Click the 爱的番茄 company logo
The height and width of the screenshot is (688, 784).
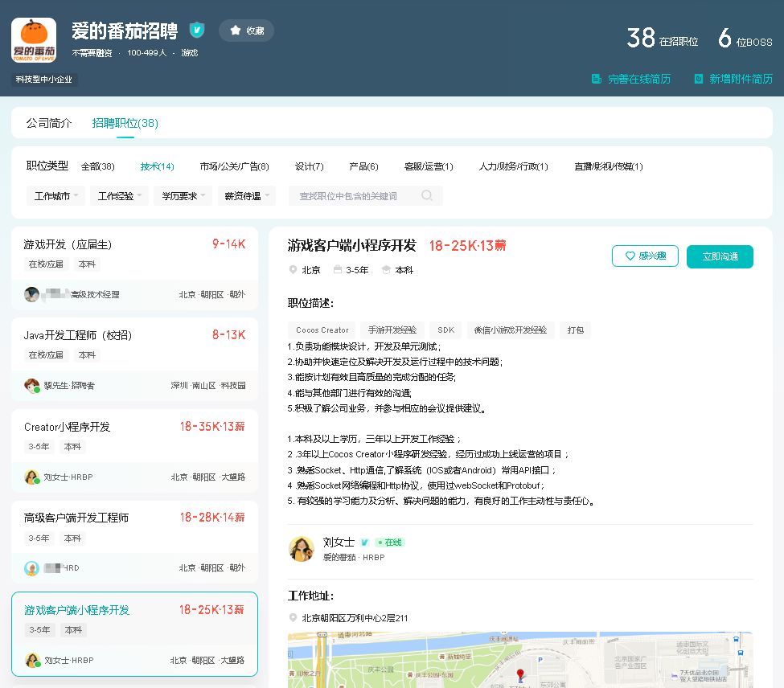pos(34,40)
